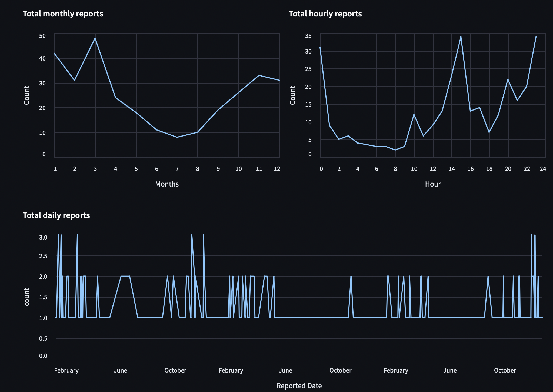
Task: Click the hour 20 data point on hourly chart
Action: pyautogui.click(x=508, y=79)
